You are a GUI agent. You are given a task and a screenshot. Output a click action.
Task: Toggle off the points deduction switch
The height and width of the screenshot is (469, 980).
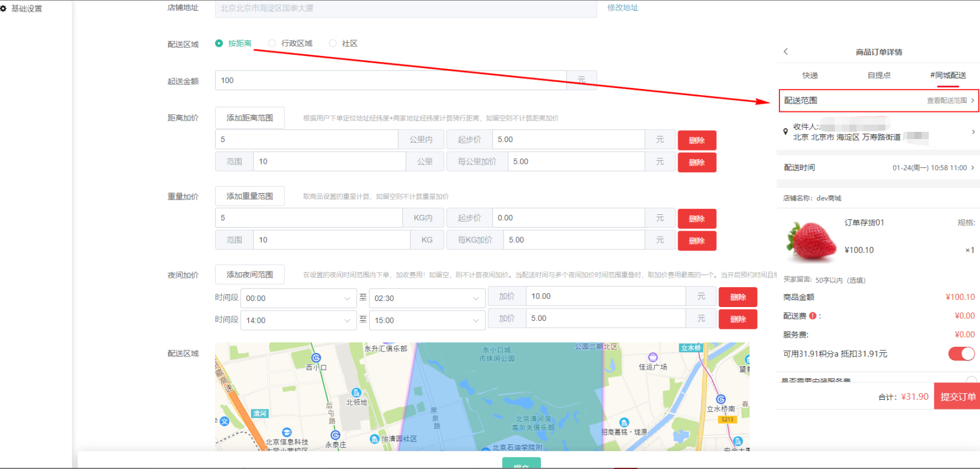(961, 354)
